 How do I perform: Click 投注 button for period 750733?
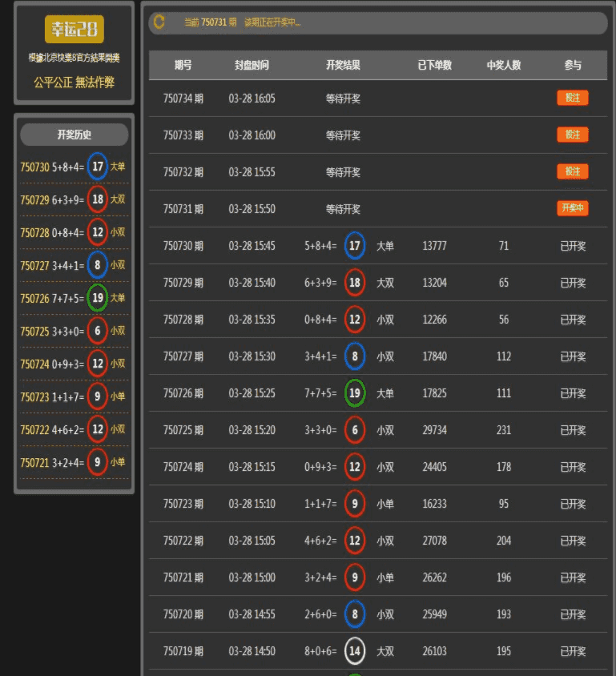[573, 135]
